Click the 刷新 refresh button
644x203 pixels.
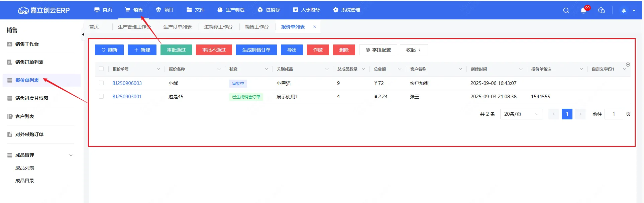[109, 50]
